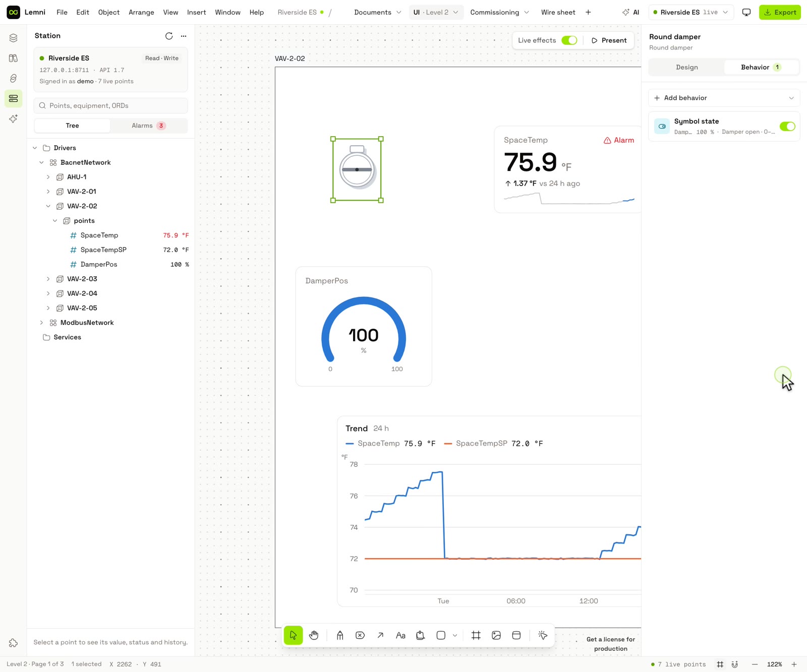Pick the Pen drawing tool
Image resolution: width=807 pixels, height=672 pixels.
(340, 635)
